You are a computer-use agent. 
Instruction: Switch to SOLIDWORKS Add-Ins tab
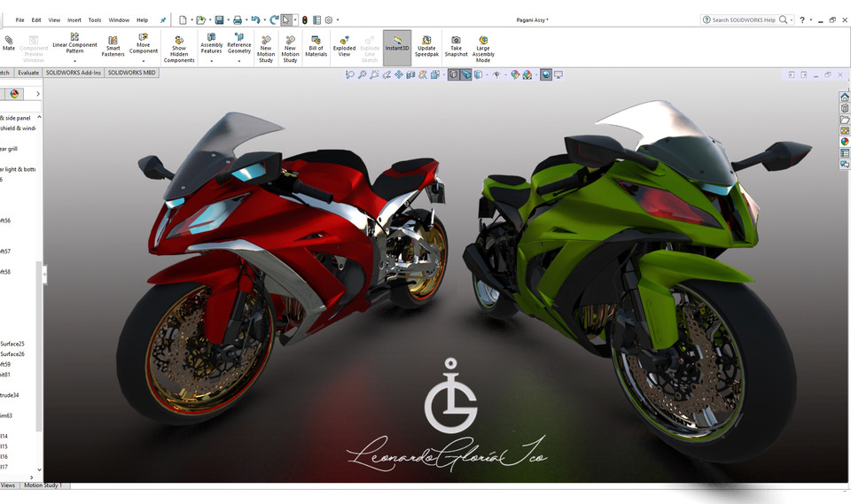click(x=74, y=73)
